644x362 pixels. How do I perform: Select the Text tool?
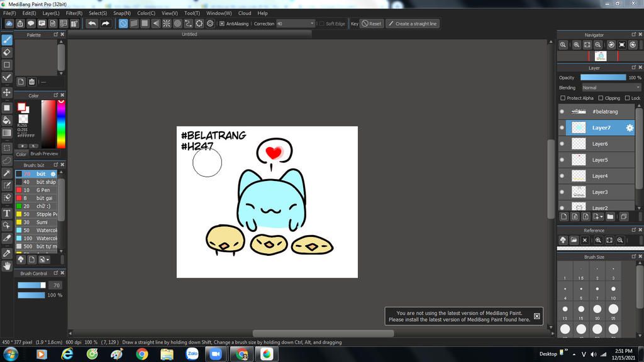pos(7,213)
